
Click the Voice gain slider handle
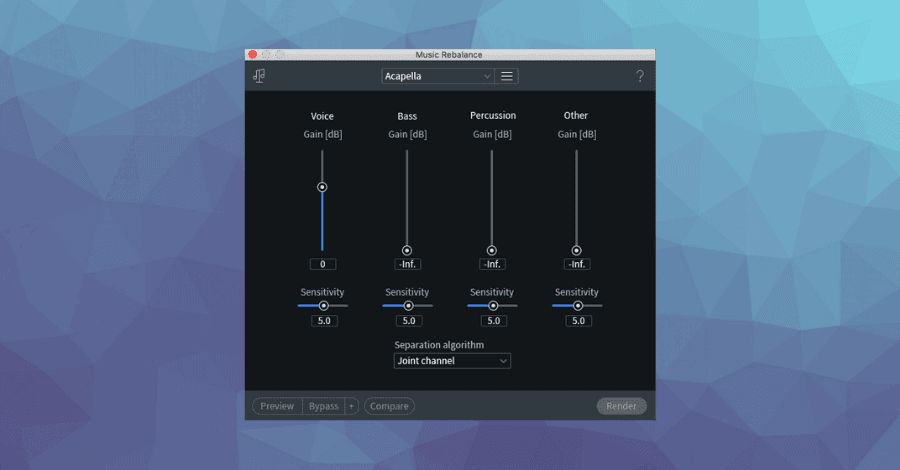(x=322, y=187)
